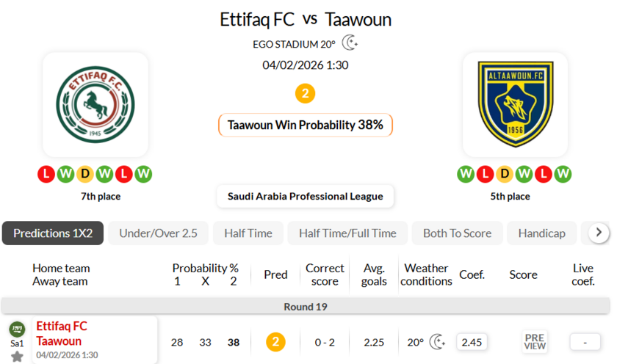Click the Ettifaq FC club logo
The width and height of the screenshot is (617, 364).
pos(95,104)
